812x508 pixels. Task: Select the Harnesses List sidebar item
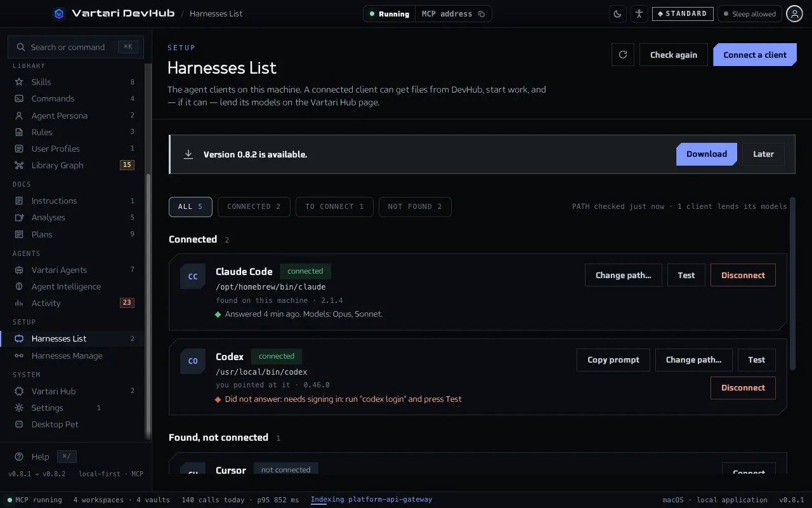click(72, 338)
